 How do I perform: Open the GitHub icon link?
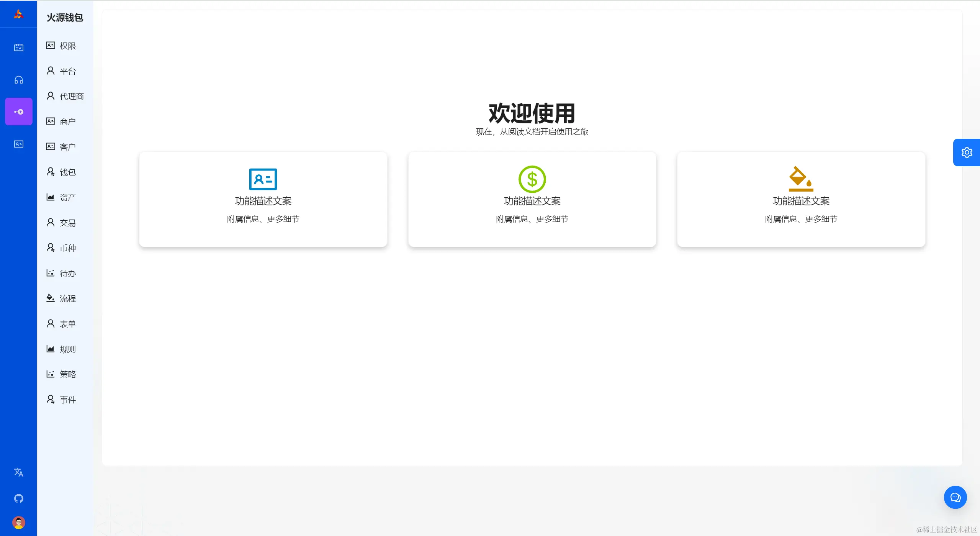(18, 498)
